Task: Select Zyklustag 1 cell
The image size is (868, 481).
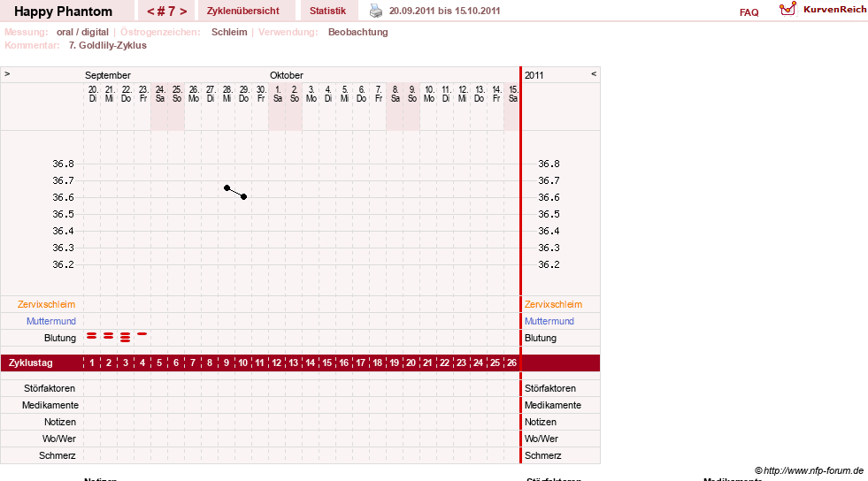Action: (92, 363)
